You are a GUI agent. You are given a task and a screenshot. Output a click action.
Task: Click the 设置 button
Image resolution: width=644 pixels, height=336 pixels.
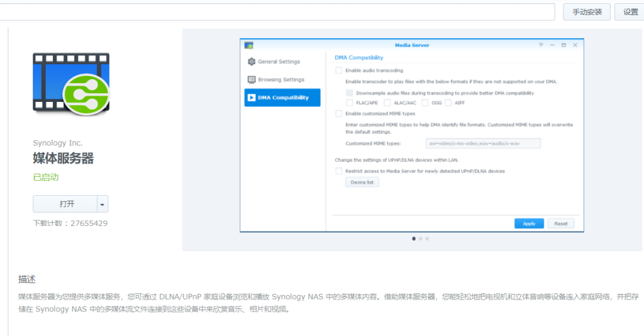pyautogui.click(x=630, y=12)
